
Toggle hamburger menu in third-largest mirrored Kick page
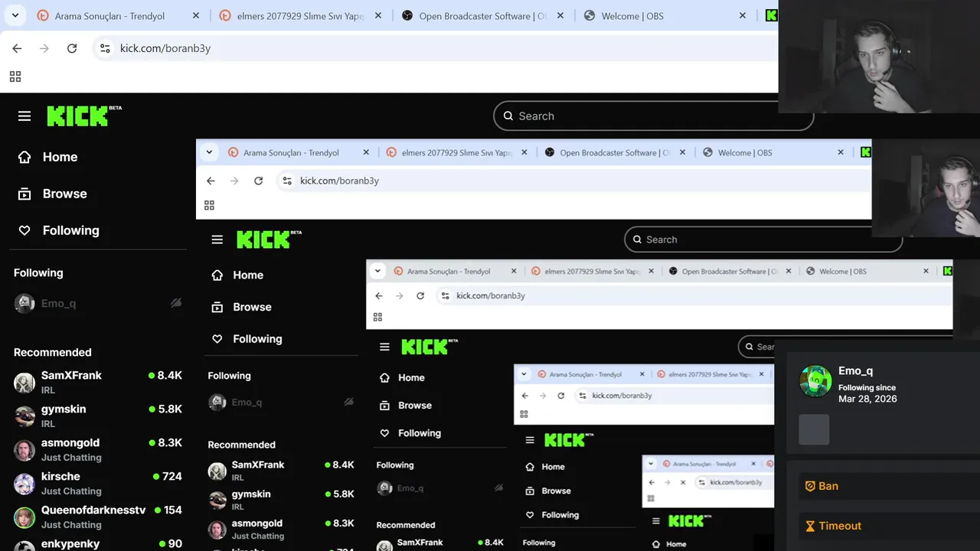[384, 347]
